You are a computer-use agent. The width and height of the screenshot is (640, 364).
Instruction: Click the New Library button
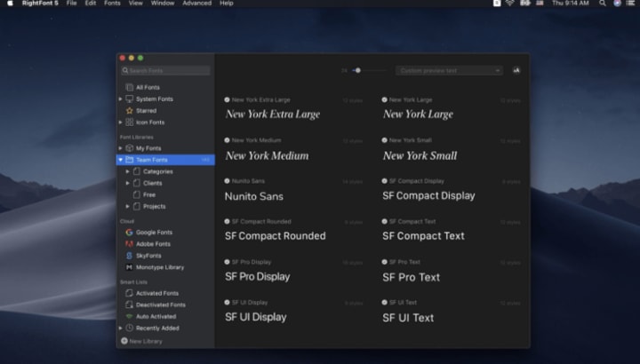coord(141,341)
